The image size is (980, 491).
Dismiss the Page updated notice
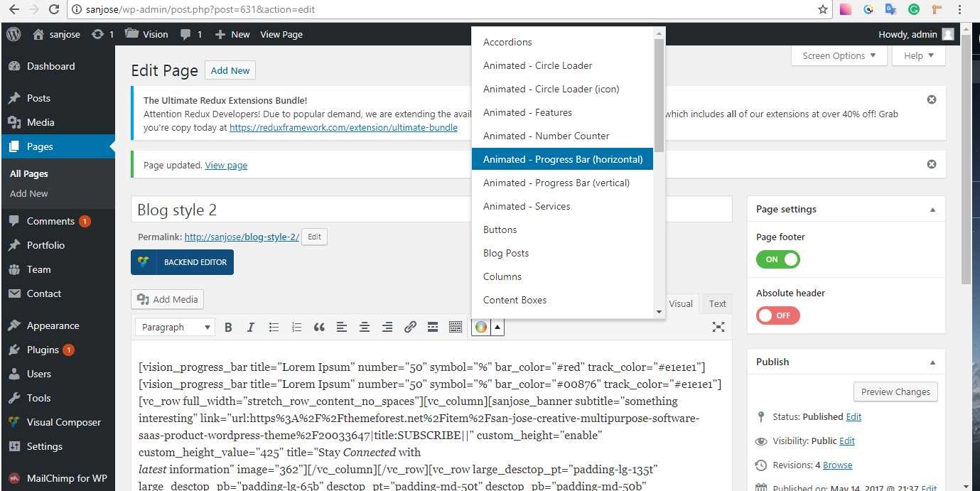click(931, 164)
